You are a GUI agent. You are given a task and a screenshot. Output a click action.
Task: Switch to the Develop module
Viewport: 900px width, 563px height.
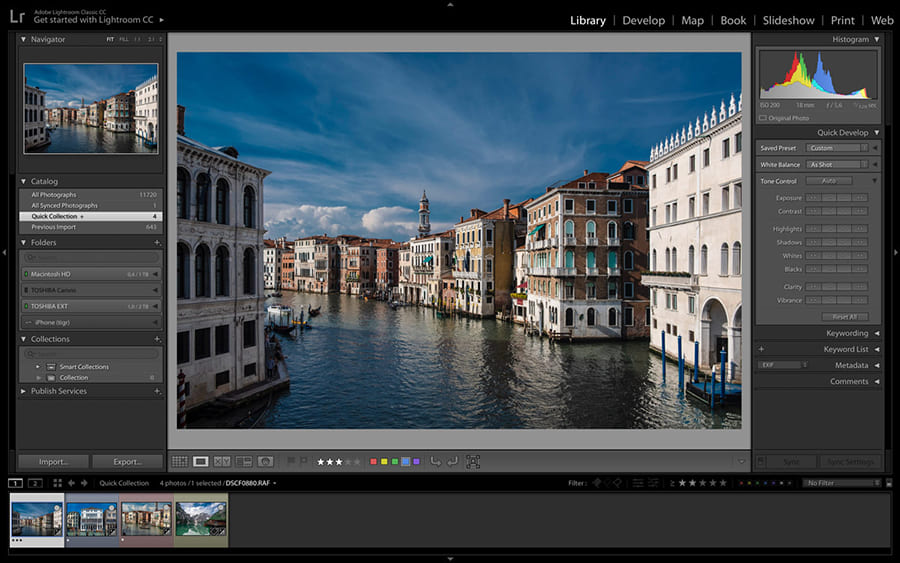(x=643, y=20)
